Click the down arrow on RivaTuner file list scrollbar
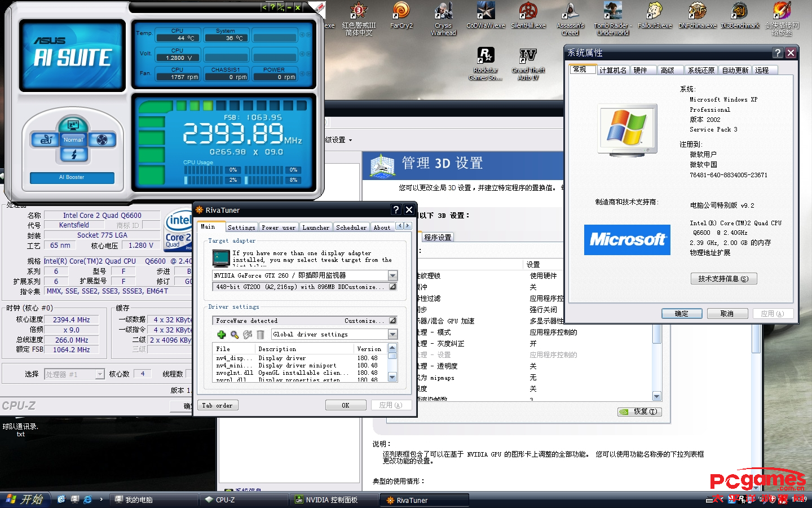The width and height of the screenshot is (812, 508). coord(392,377)
